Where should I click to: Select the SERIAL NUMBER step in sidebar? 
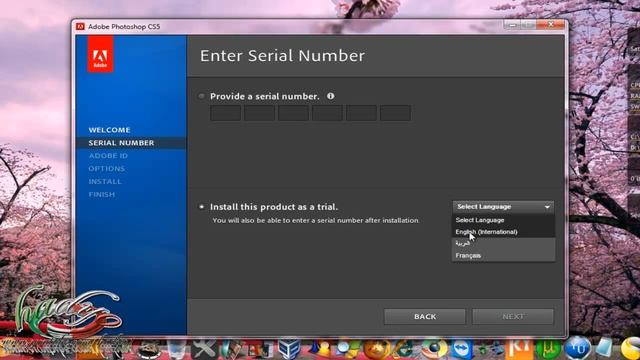[x=122, y=143]
